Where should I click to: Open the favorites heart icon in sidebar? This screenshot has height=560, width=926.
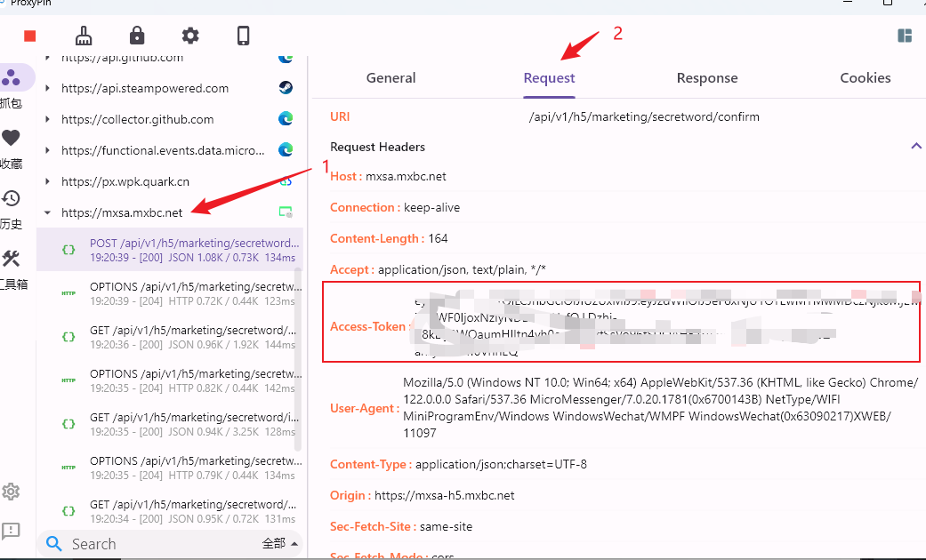[x=11, y=139]
